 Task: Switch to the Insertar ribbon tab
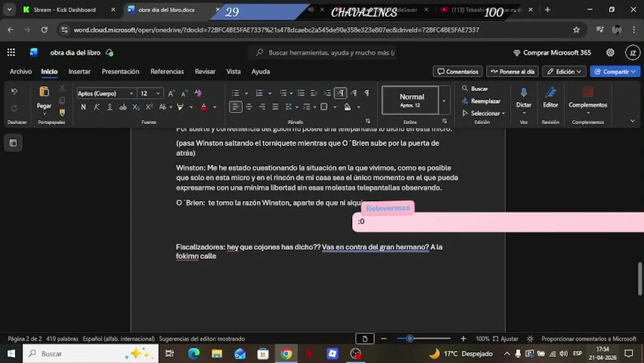coord(80,72)
